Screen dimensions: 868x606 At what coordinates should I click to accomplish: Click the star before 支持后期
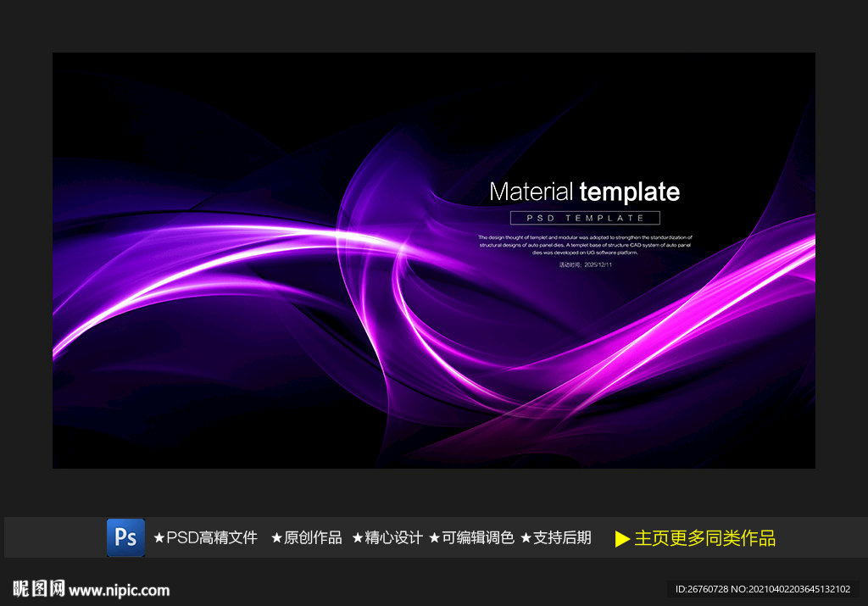click(x=526, y=538)
